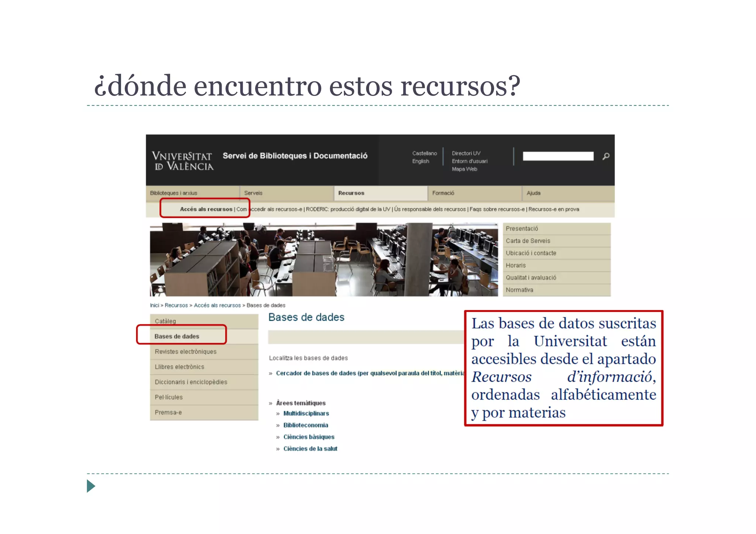Open Carta de Serveis

click(x=557, y=241)
